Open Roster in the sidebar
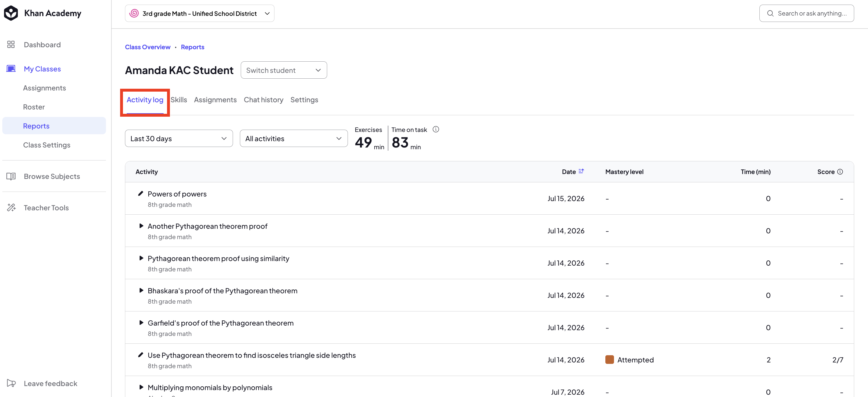The image size is (868, 397). [34, 107]
